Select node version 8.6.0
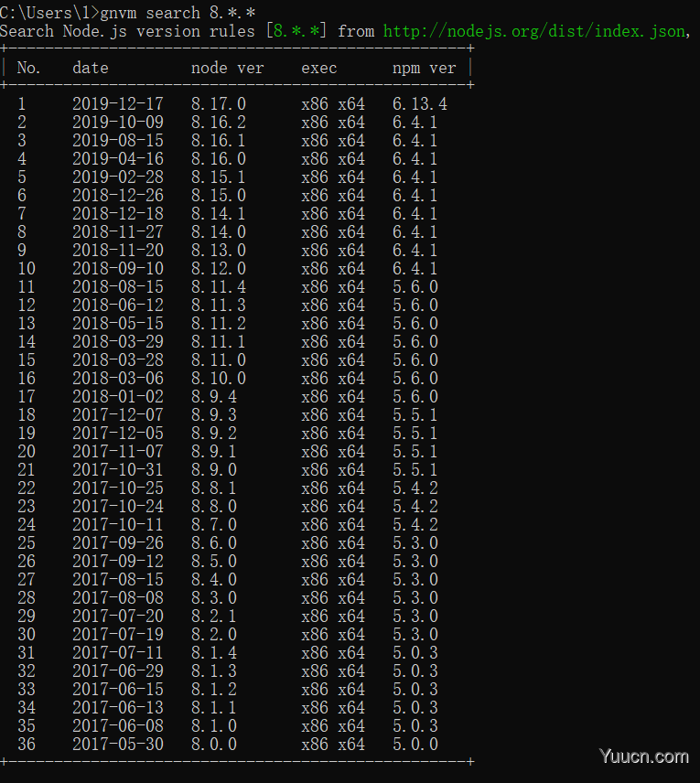700x783 pixels. point(214,543)
